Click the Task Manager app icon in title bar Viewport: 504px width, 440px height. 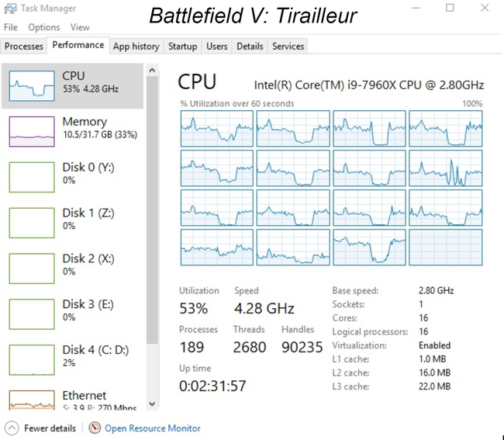[9, 9]
